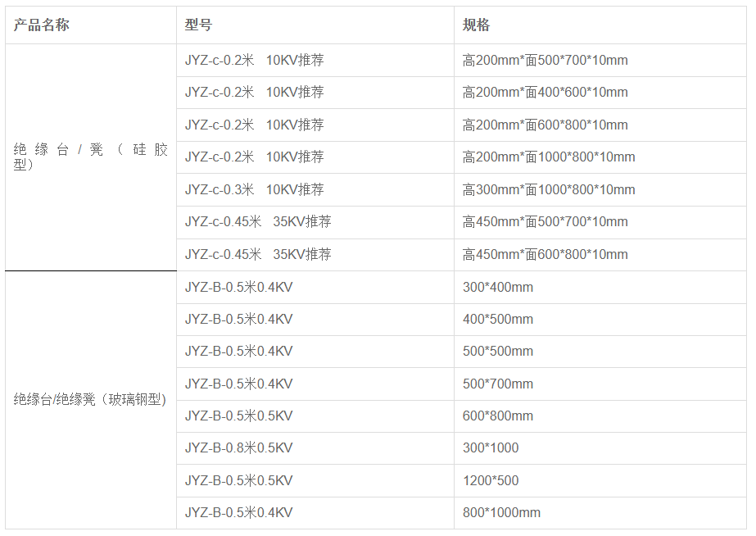
Task: Click the 产品名称 column header
Action: tap(91, 25)
